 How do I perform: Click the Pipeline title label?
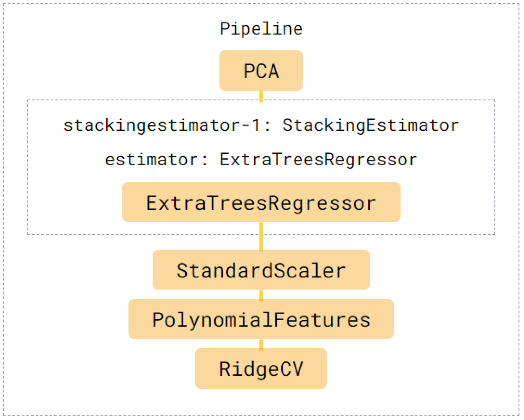[x=261, y=29]
